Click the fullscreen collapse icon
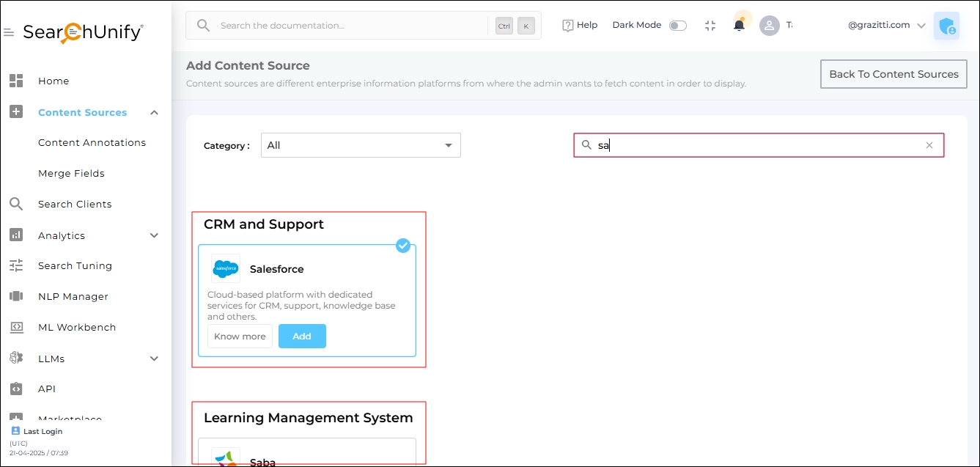The height and width of the screenshot is (467, 980). [x=710, y=26]
